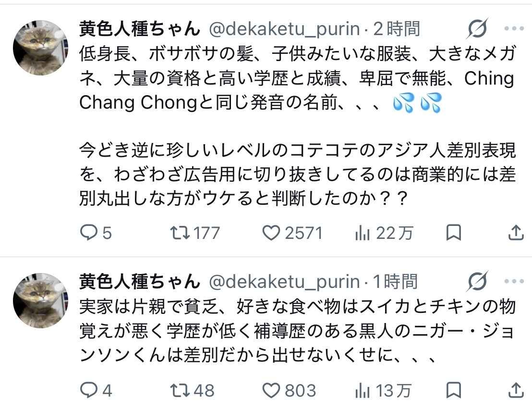The width and height of the screenshot is (532, 410).
Task: Open more options menu on first tweet
Action: [x=514, y=29]
